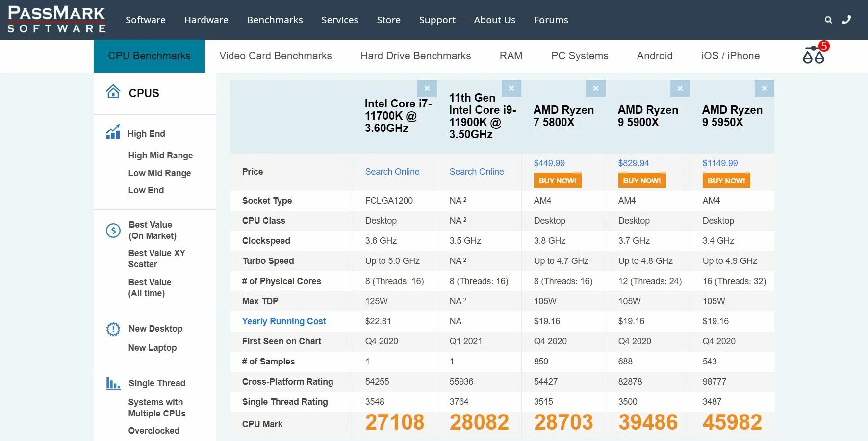Screen dimensions: 868x441
Task: Click the $829.94 price link
Action: (x=634, y=163)
